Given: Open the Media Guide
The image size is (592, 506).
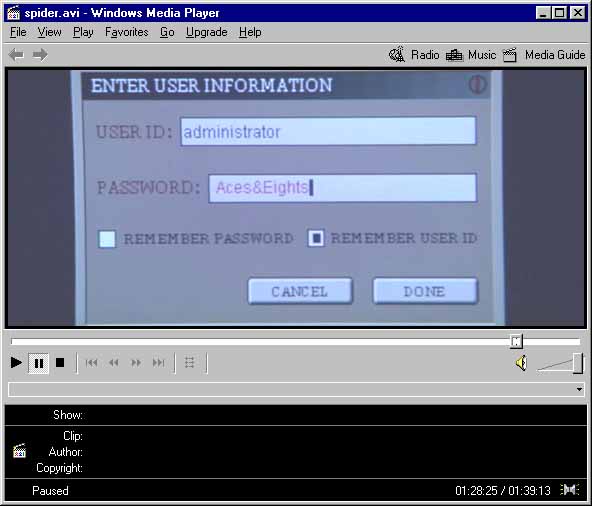Looking at the screenshot, I should pyautogui.click(x=544, y=55).
